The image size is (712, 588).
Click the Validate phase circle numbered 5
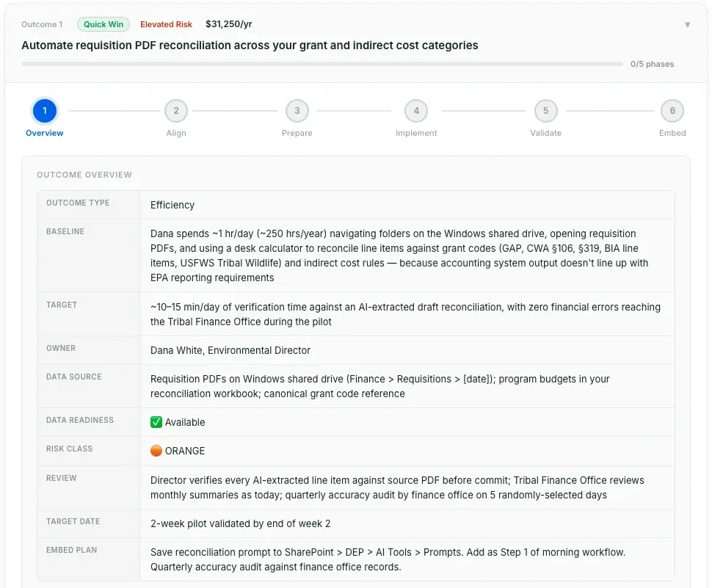545,110
